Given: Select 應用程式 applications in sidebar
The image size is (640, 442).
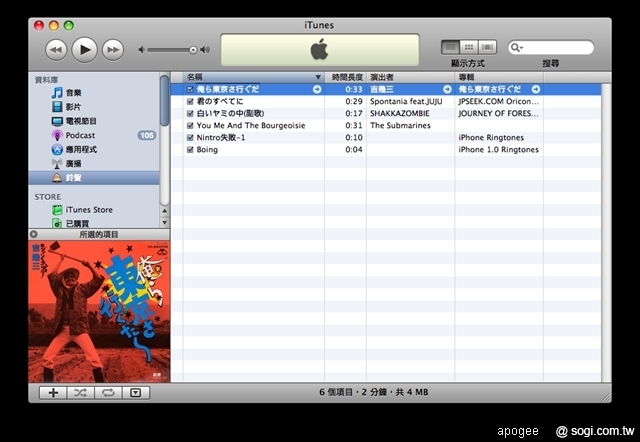Looking at the screenshot, I should [x=81, y=149].
